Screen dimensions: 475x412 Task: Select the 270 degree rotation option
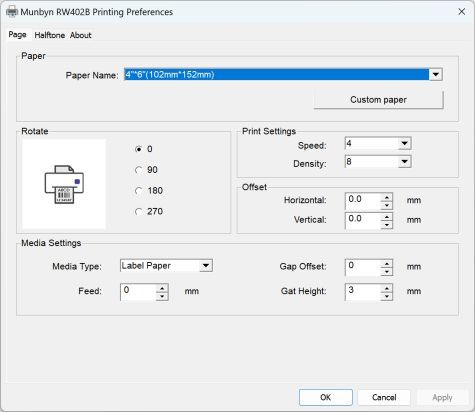149,211
